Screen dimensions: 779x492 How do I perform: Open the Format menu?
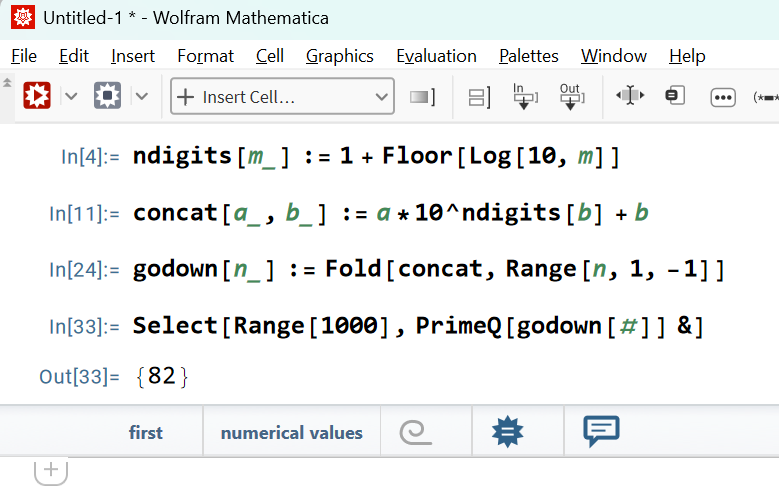click(205, 56)
